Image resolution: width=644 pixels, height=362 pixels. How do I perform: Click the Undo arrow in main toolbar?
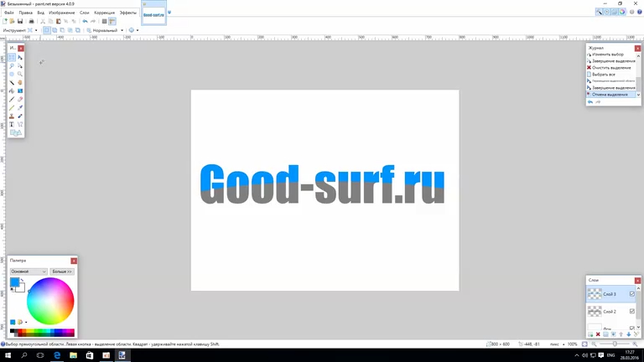(85, 21)
